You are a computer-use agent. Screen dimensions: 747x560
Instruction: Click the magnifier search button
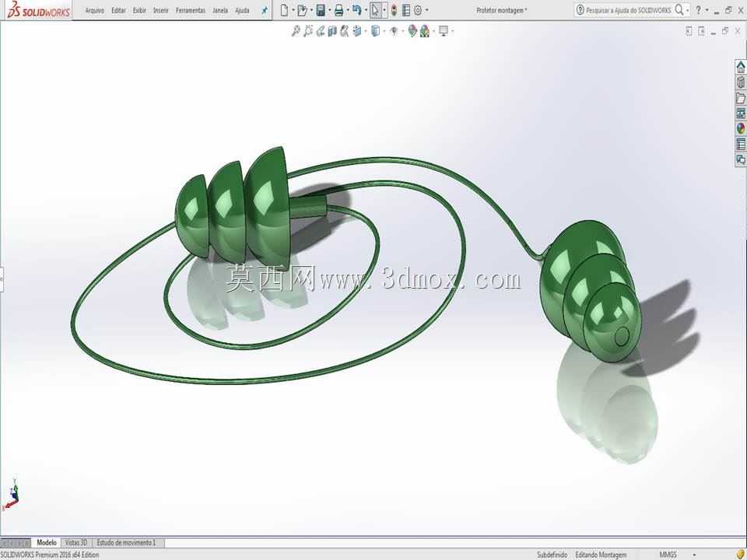679,10
